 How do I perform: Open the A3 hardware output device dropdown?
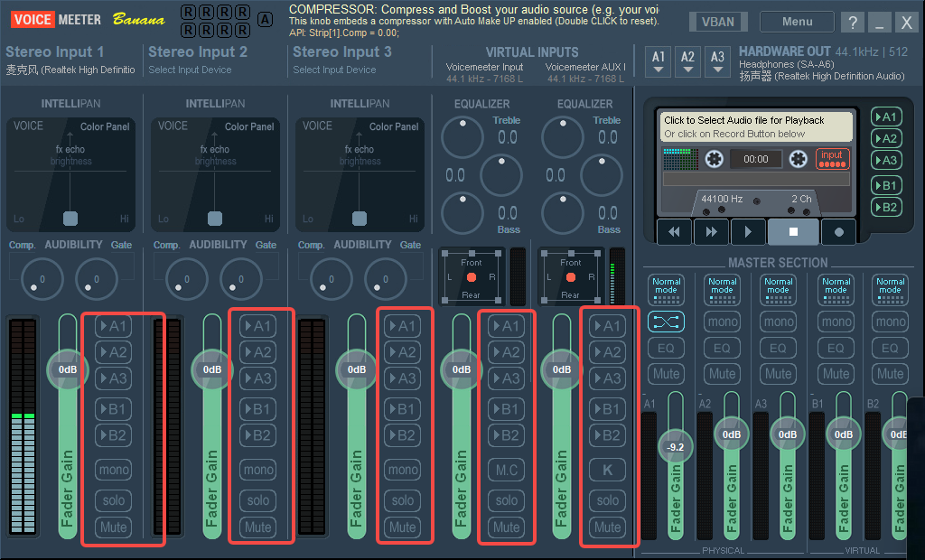(717, 61)
